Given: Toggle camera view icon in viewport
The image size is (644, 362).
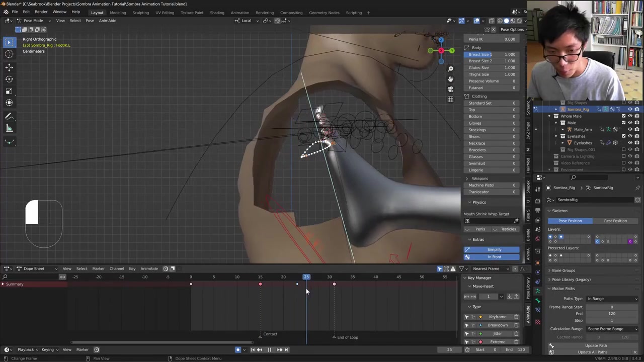Looking at the screenshot, I should pos(450,89).
